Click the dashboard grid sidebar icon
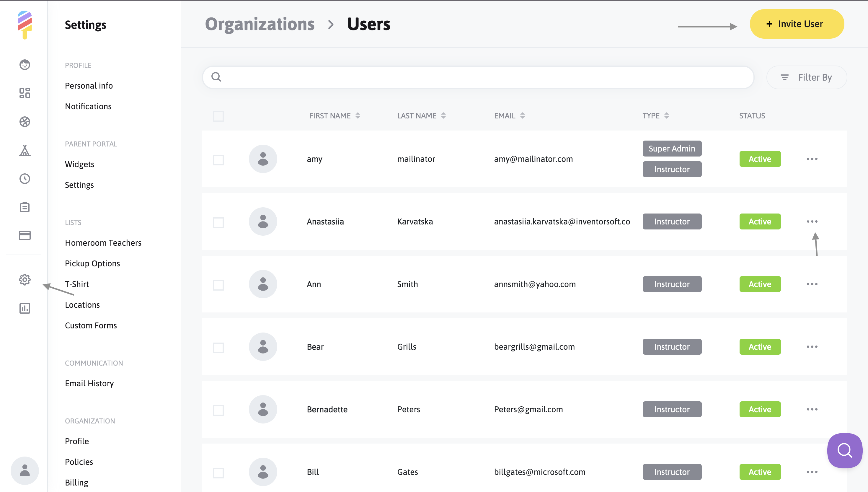868x492 pixels. click(25, 93)
